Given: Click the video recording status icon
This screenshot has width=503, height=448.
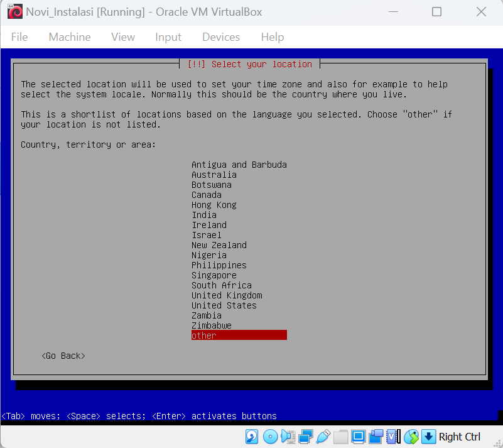Looking at the screenshot, I should [376, 437].
